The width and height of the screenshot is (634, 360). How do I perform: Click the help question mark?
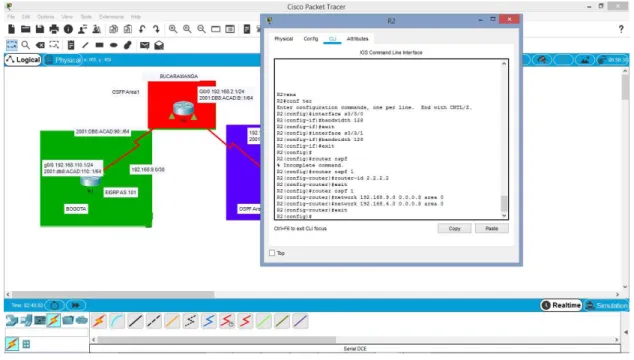point(621,29)
